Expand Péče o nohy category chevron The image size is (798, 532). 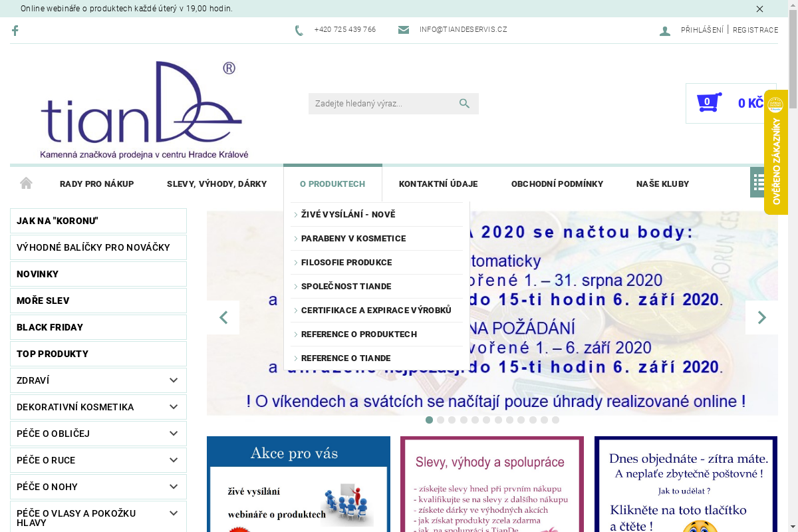[174, 487]
